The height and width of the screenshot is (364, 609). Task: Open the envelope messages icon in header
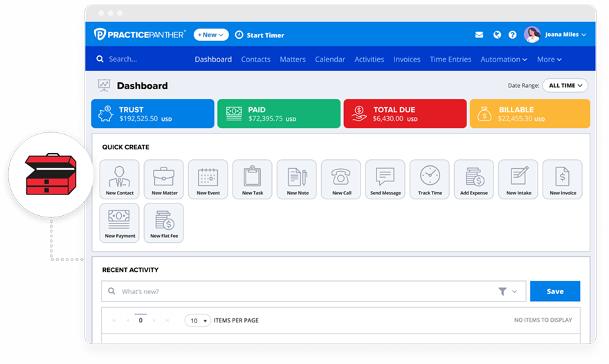tap(479, 35)
